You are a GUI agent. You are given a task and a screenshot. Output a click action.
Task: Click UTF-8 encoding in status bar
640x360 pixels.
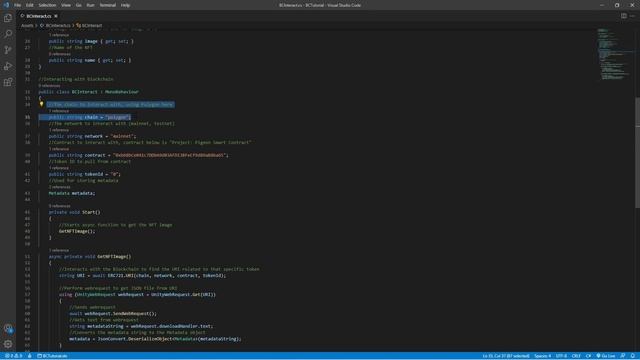[x=562, y=356]
